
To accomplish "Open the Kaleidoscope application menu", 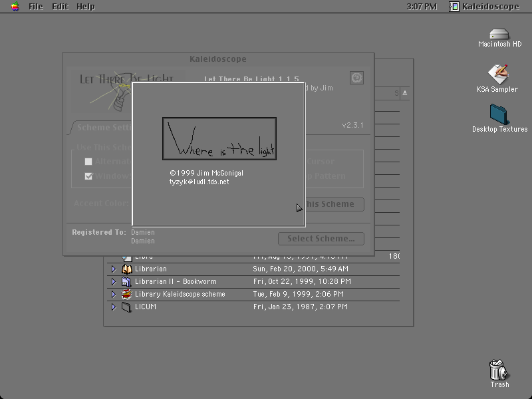I will [x=484, y=7].
